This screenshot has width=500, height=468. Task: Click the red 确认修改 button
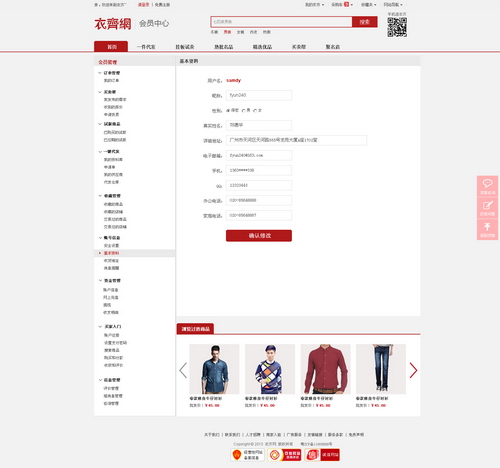(259, 236)
